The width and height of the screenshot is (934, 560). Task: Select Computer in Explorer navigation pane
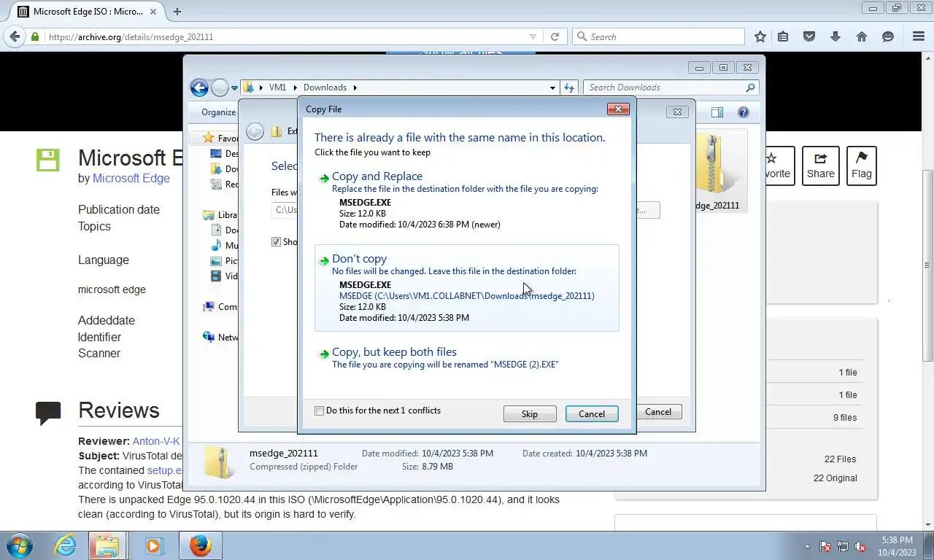point(220,307)
